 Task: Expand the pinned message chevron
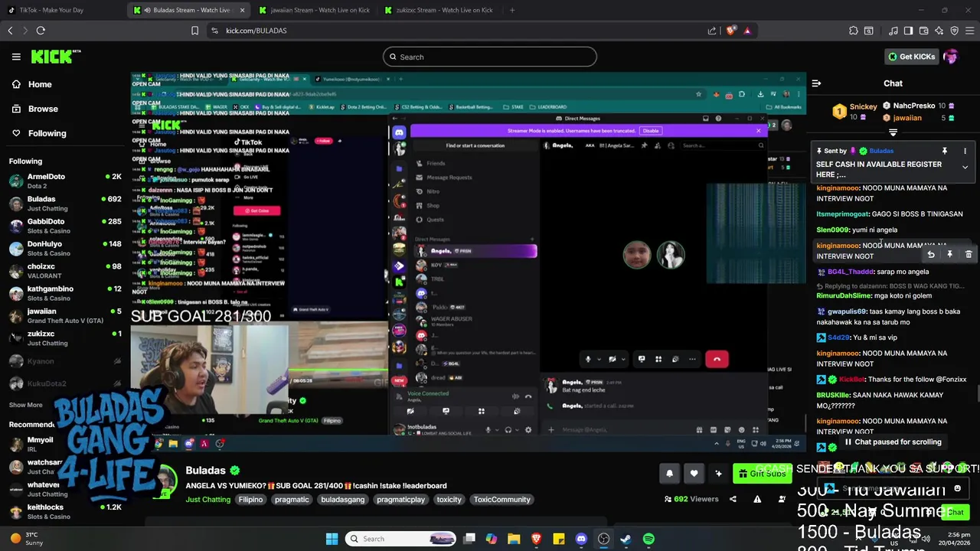pos(965,167)
